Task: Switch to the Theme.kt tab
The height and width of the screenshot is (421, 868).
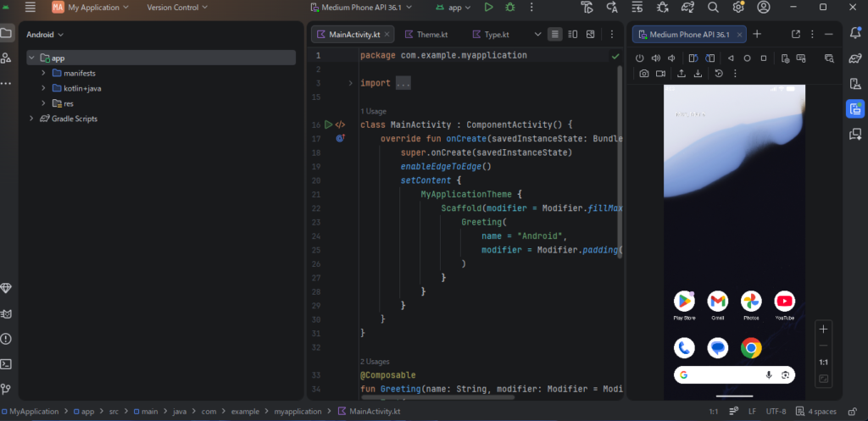Action: pos(431,35)
